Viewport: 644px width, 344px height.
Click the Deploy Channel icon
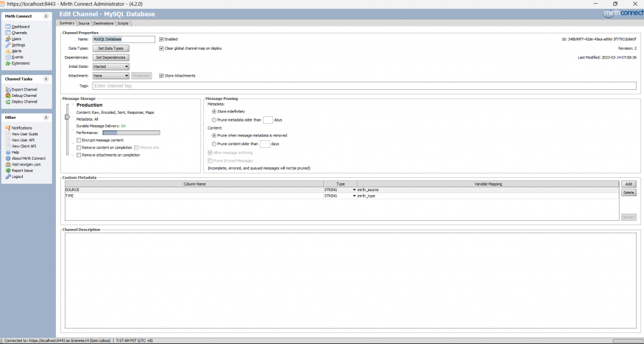(8, 102)
